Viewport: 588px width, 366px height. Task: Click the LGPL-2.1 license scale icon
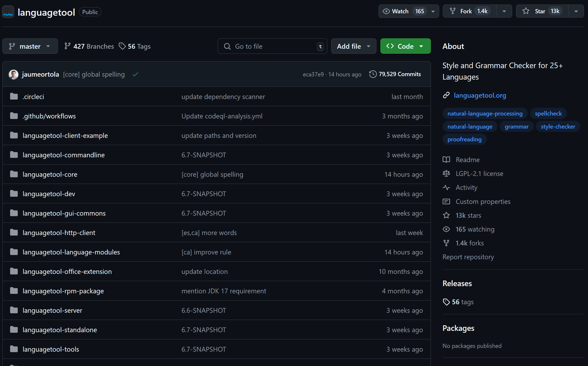(x=446, y=174)
